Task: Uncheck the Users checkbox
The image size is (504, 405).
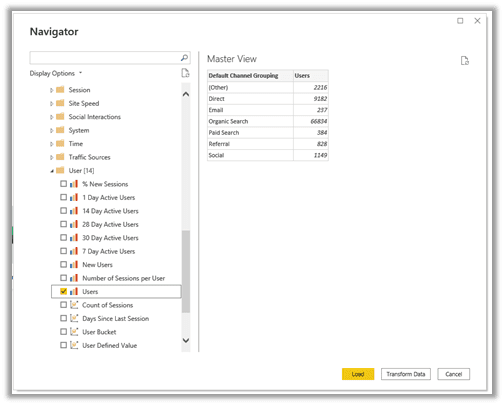Action: (x=63, y=291)
